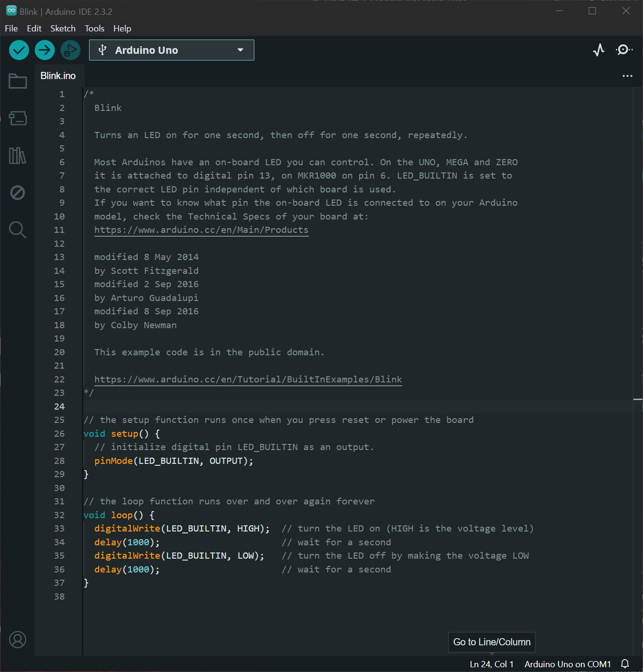This screenshot has width=643, height=672.
Task: Click line number 24 in gutter
Action: [x=59, y=406]
